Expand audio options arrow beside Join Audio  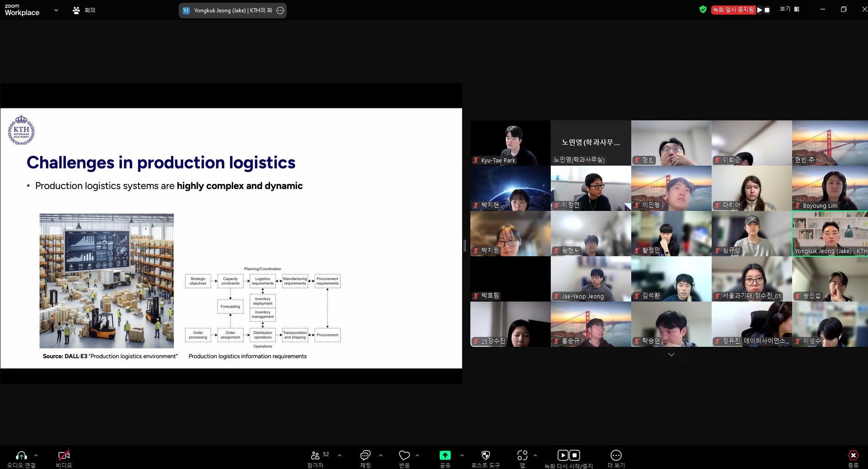tap(36, 455)
